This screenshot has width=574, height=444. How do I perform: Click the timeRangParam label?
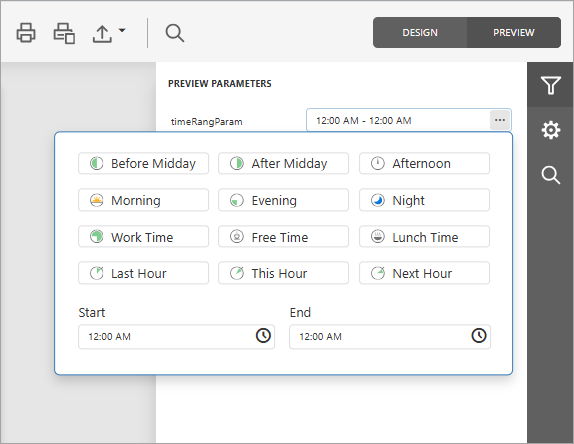(x=206, y=122)
